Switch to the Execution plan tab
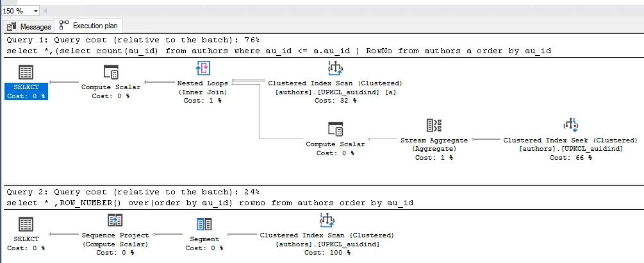Viewport: 644px width, 263px height. [x=88, y=26]
